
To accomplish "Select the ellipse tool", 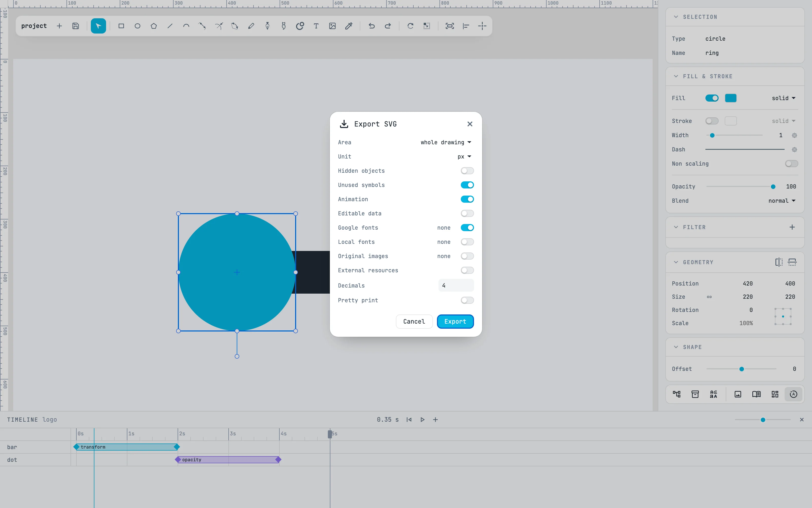I will coord(137,26).
